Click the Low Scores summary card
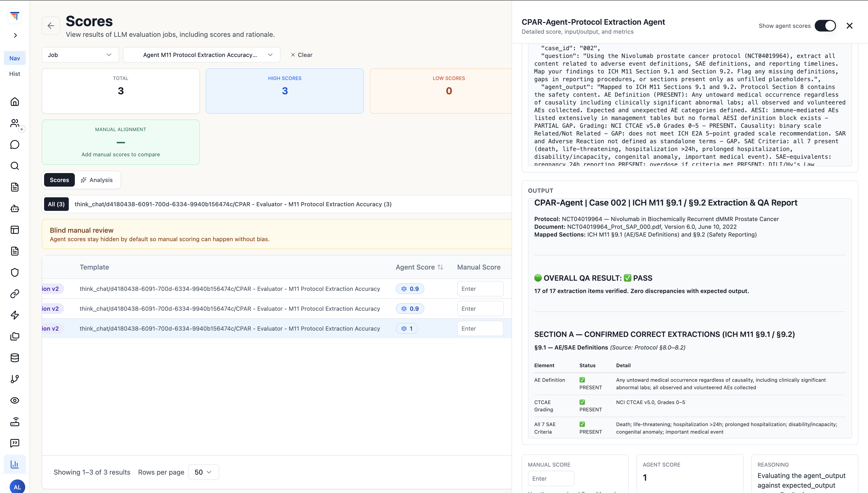Viewport: 868px width, 493px height. (x=441, y=91)
